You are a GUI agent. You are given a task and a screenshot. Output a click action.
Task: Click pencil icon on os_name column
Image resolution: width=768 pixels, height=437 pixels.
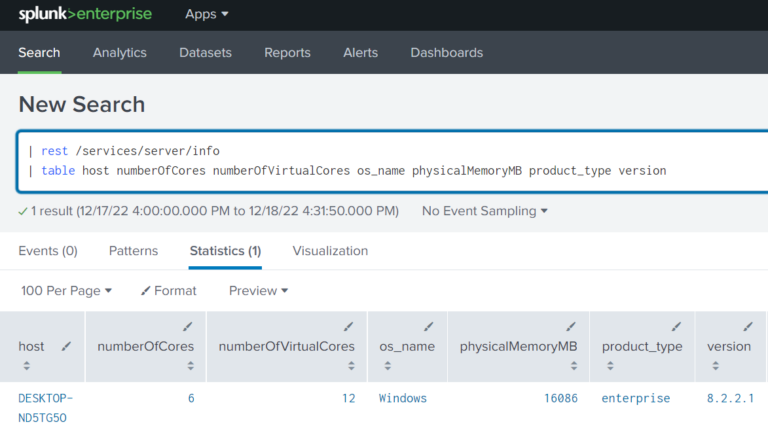tap(429, 326)
